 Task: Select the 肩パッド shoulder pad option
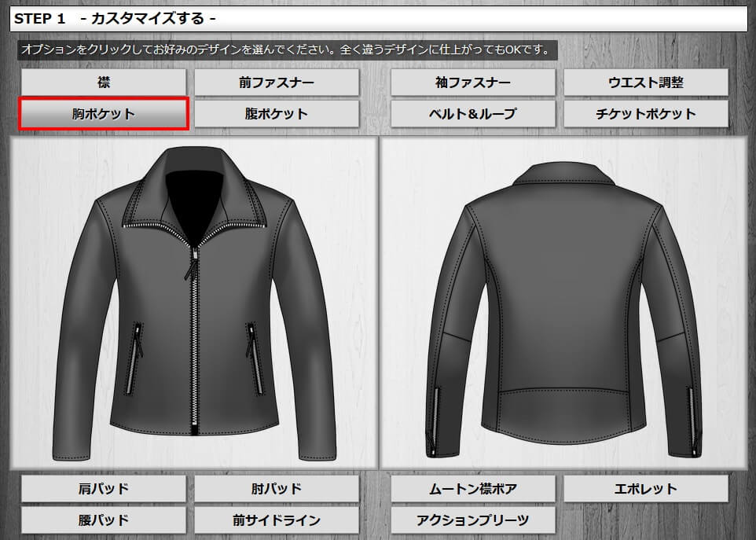(104, 489)
